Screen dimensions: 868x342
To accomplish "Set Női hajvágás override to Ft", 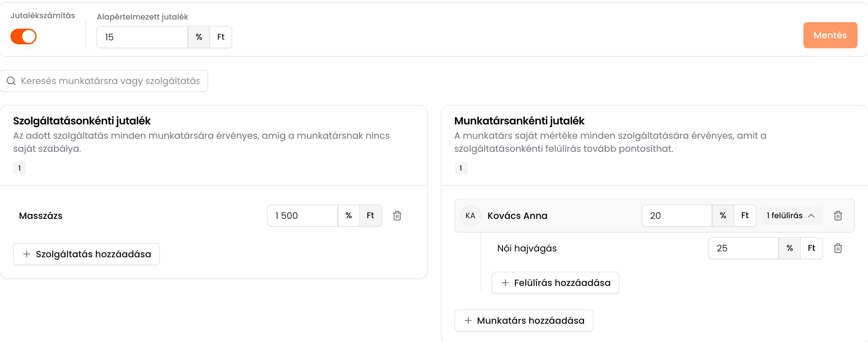I will (x=811, y=248).
